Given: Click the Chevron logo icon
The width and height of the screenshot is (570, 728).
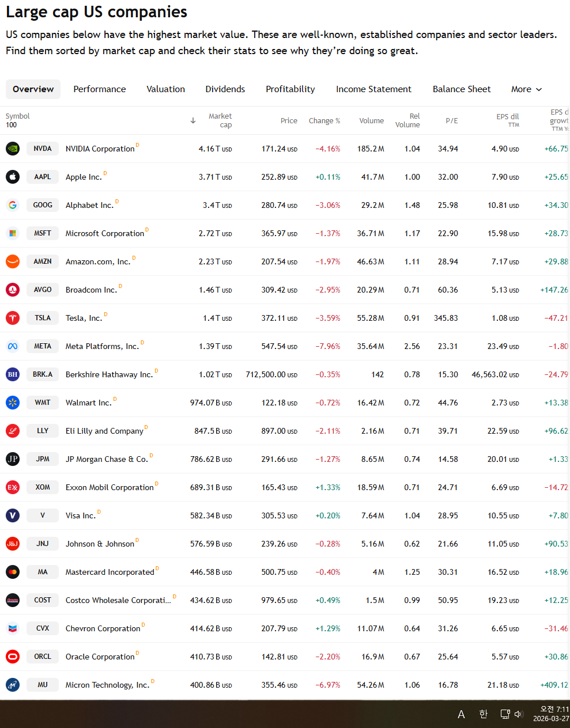Looking at the screenshot, I should pyautogui.click(x=13, y=628).
